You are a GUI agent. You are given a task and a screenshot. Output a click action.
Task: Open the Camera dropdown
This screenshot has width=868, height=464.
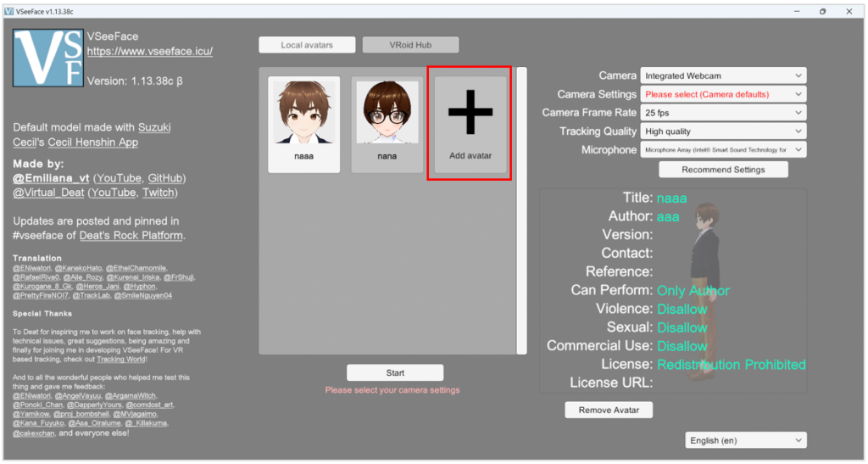722,76
